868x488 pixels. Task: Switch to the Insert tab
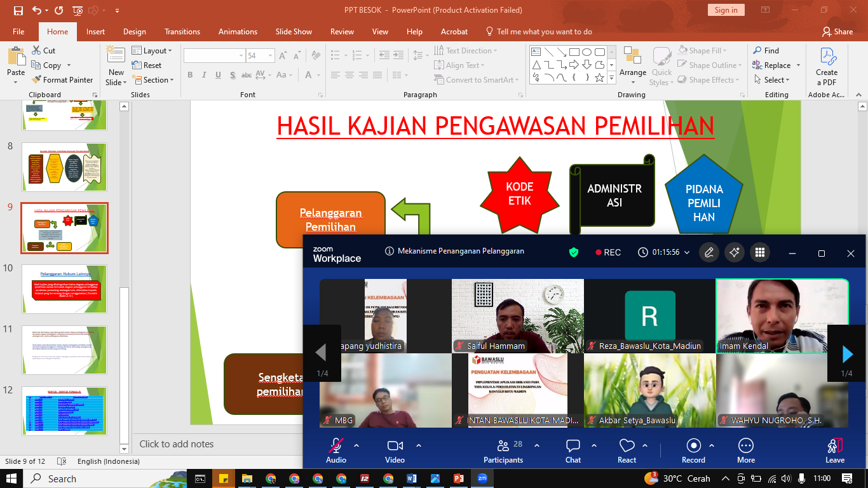click(96, 32)
